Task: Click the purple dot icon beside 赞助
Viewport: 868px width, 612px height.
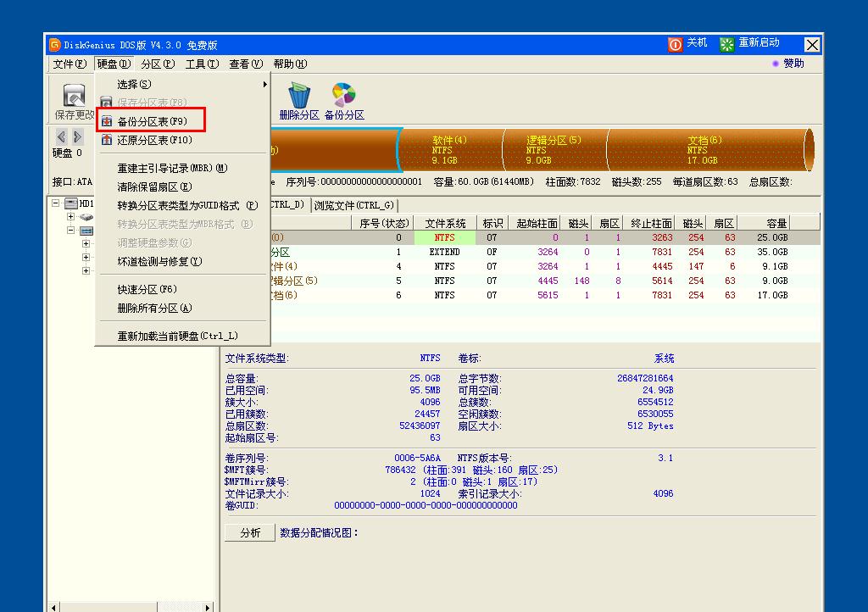Action: (776, 64)
